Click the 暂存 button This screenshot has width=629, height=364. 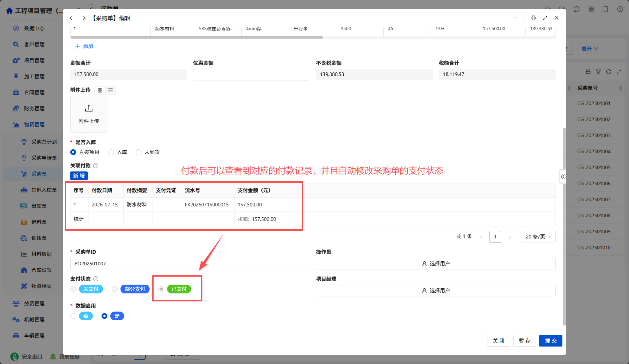[525, 341]
